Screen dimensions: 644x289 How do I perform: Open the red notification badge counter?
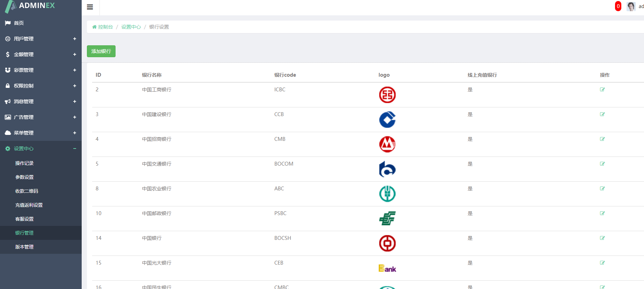click(x=618, y=6)
